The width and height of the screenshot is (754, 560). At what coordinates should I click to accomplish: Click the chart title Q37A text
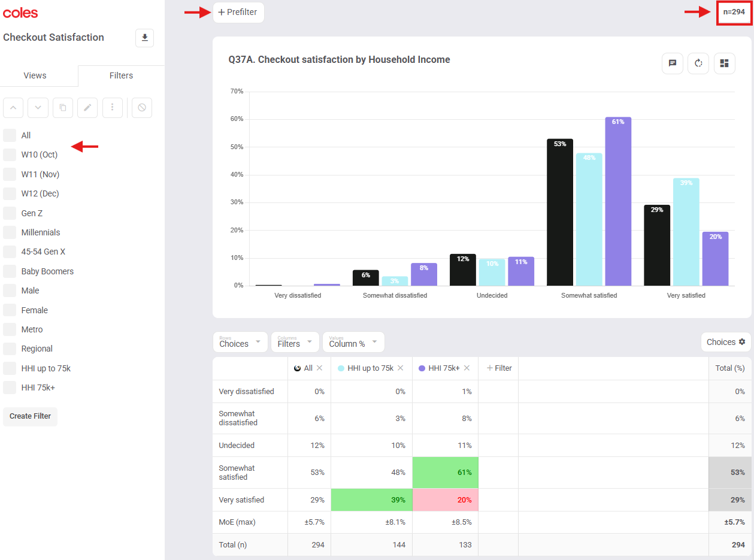pos(339,60)
